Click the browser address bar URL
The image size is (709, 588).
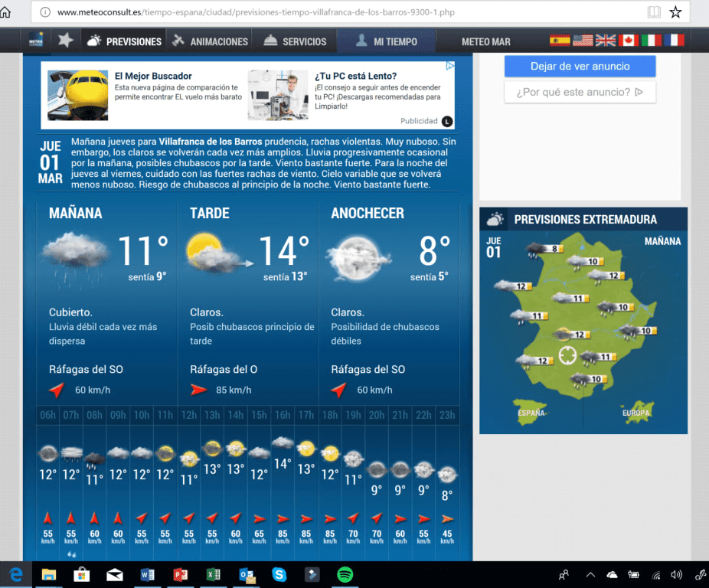(256, 12)
